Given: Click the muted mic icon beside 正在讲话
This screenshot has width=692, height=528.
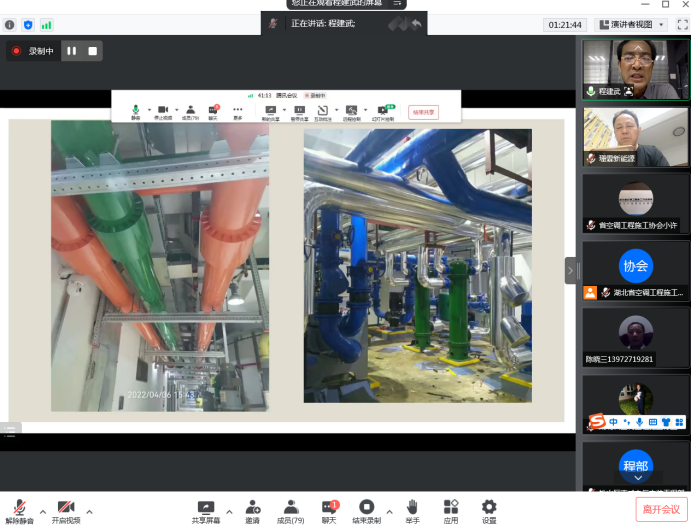Looking at the screenshot, I should point(273,24).
